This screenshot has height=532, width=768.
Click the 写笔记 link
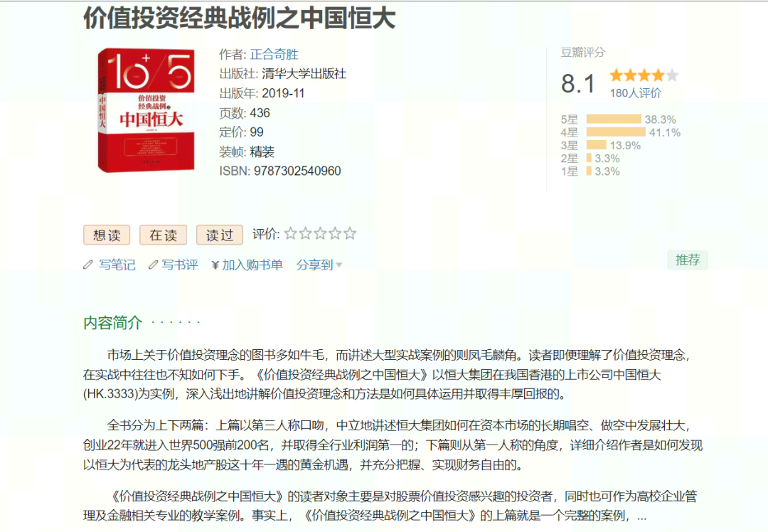pyautogui.click(x=117, y=265)
